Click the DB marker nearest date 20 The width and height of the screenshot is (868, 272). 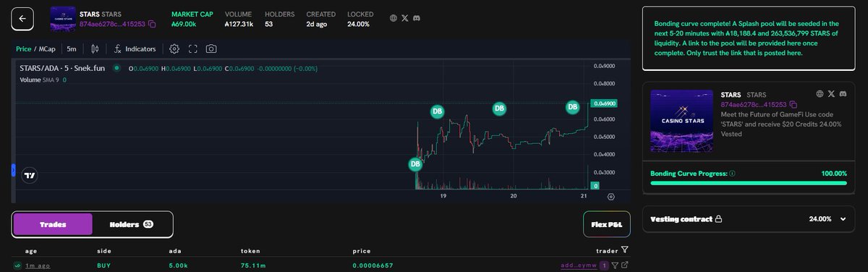click(499, 109)
